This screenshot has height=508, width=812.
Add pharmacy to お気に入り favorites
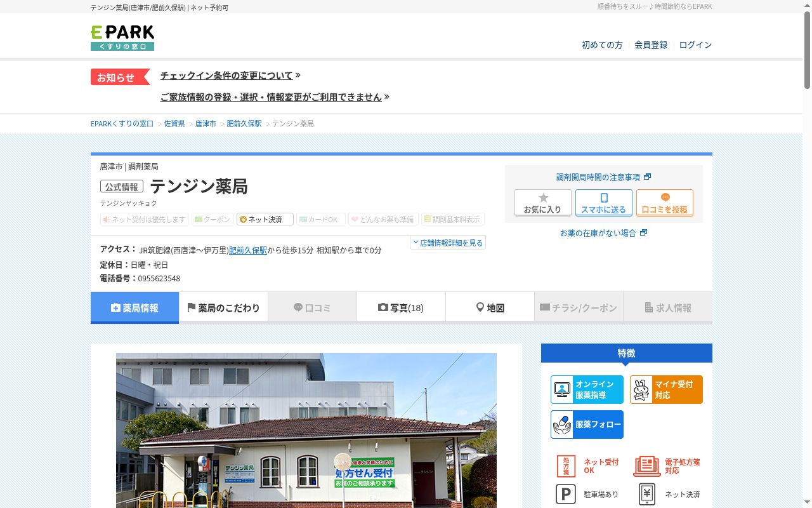tap(543, 203)
